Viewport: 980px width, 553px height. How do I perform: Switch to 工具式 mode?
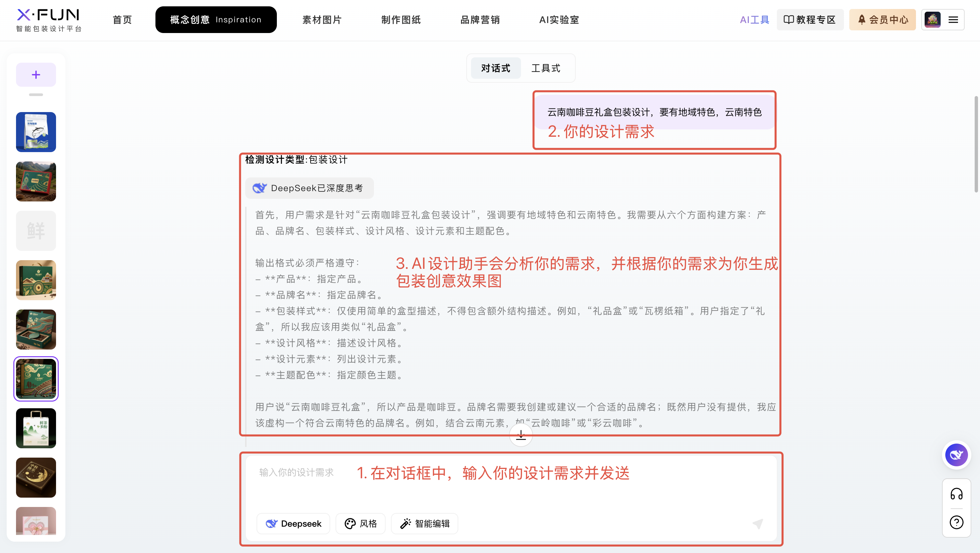click(x=546, y=68)
